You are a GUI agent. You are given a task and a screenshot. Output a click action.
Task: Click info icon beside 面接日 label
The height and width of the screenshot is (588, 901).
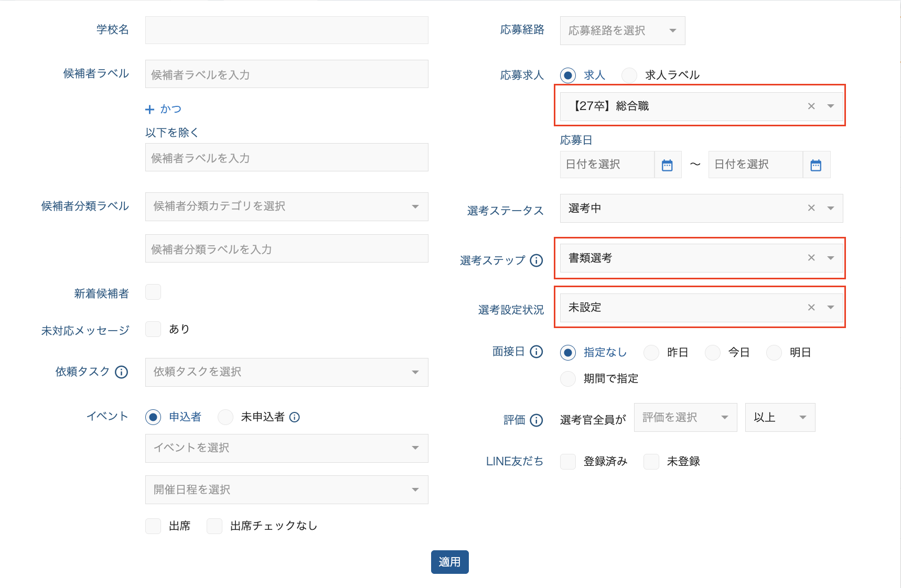[536, 352]
